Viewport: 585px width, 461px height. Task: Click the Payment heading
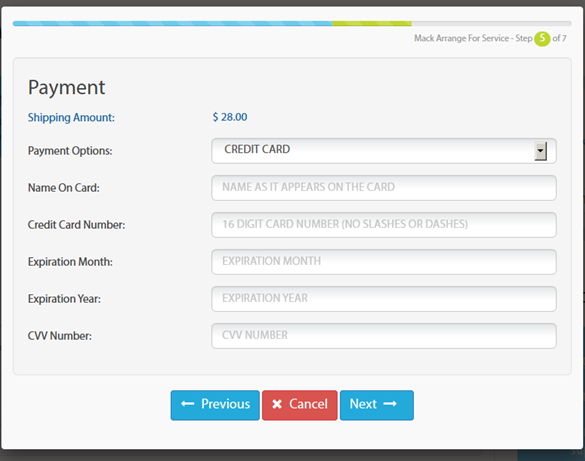pyautogui.click(x=66, y=88)
